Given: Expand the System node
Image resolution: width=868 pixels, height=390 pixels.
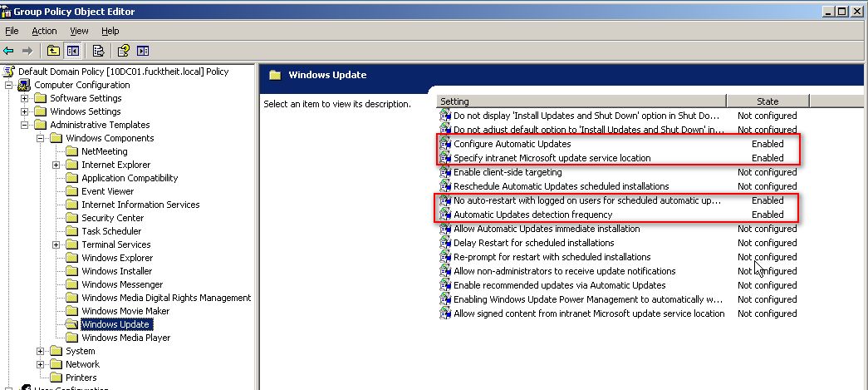Looking at the screenshot, I should coord(41,351).
